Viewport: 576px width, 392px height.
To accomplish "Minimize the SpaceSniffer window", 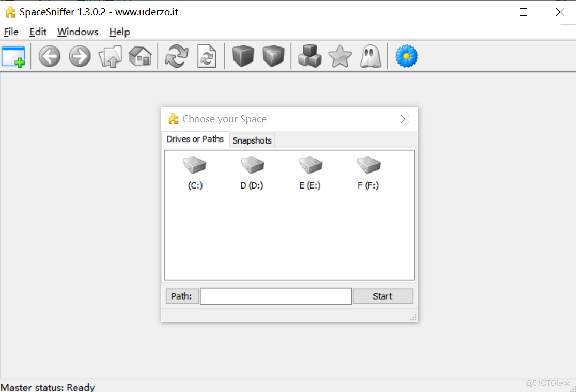I will [488, 12].
